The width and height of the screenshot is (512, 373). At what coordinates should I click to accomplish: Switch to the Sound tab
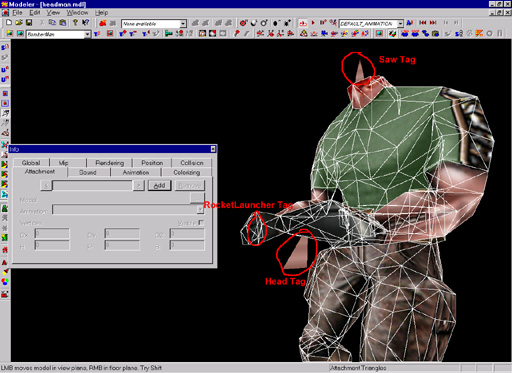pyautogui.click(x=88, y=172)
